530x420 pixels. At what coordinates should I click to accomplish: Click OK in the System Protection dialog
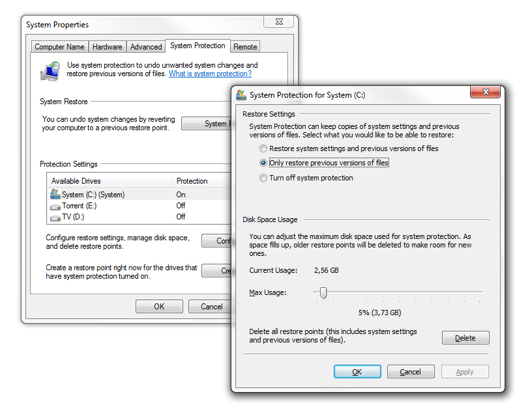tap(357, 372)
